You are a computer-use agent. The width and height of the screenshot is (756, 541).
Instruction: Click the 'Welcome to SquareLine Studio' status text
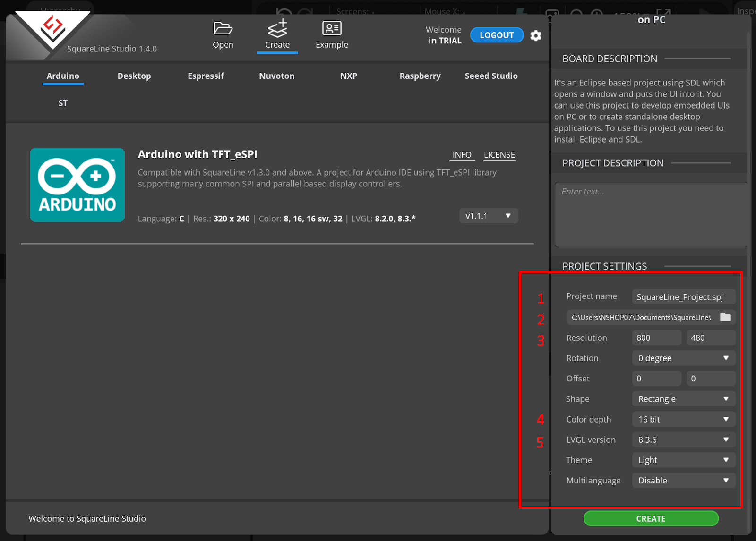pyautogui.click(x=87, y=518)
